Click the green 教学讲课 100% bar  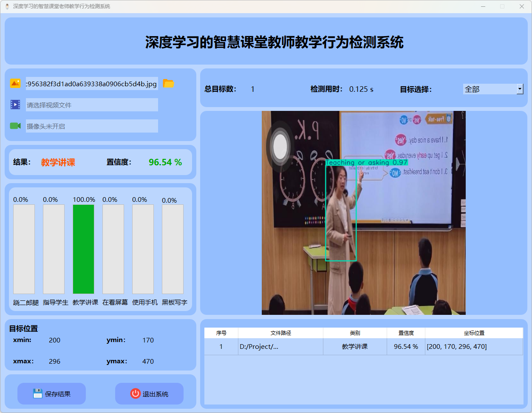tap(83, 249)
